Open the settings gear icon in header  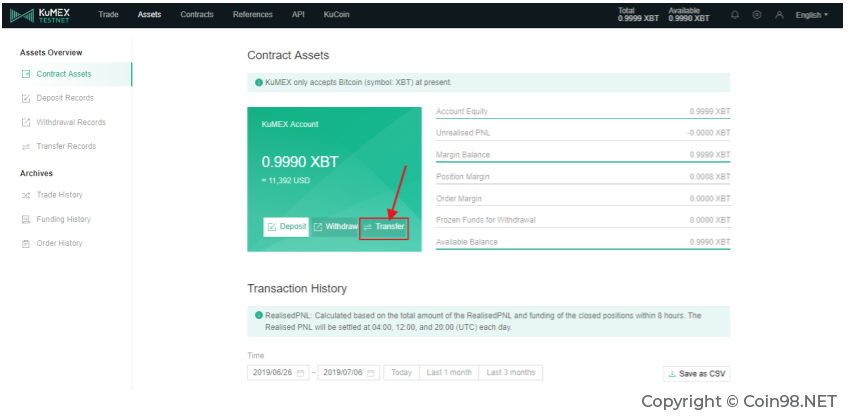pyautogui.click(x=757, y=15)
